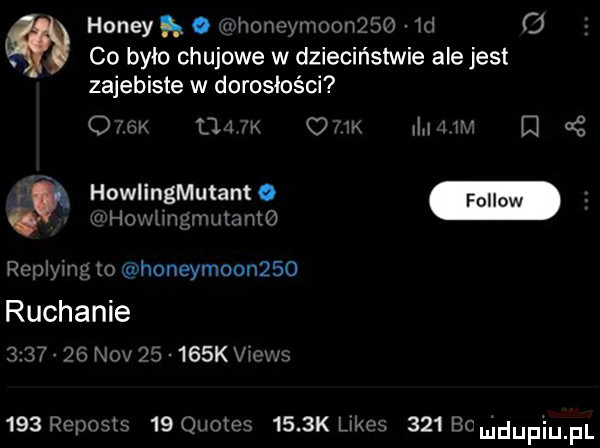Click the Grok slashed-circle icon on Honey's post

pyautogui.click(x=546, y=20)
